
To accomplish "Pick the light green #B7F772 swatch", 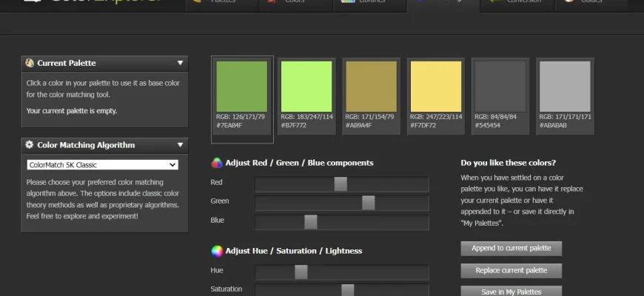I will 306,87.
